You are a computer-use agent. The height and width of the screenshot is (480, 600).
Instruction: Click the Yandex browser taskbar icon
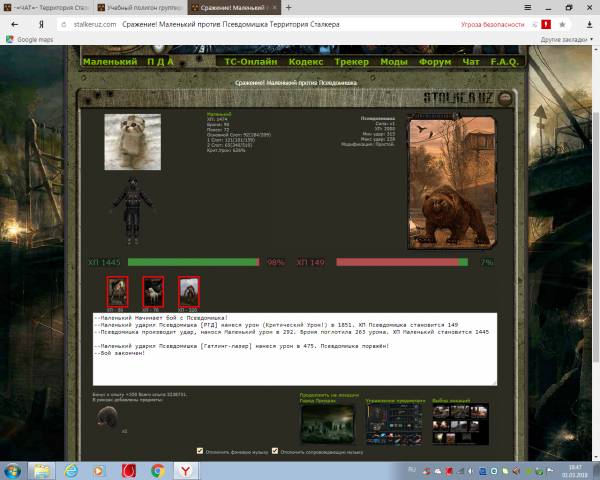(186, 469)
